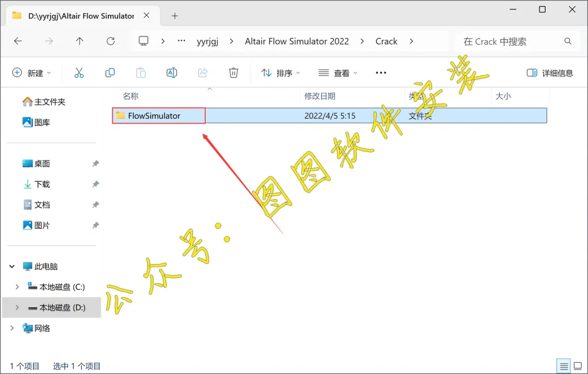Screen dimensions: 588x374
Task: Select 网络 in the sidebar
Action: click(36, 328)
